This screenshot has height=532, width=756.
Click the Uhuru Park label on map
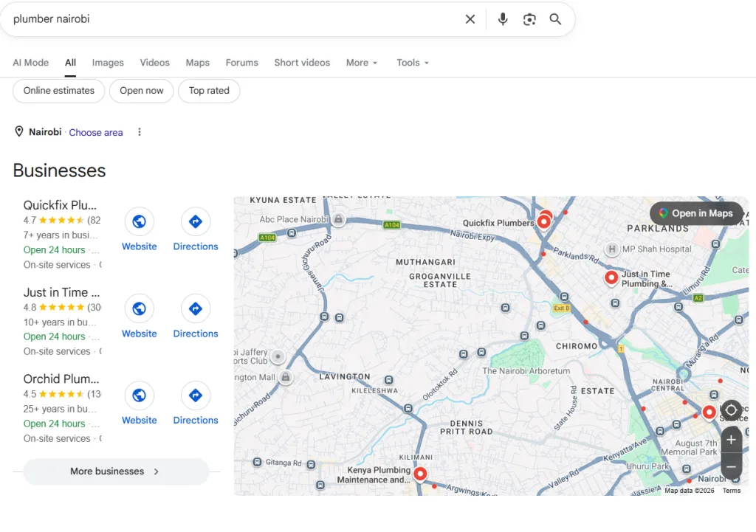647,466
